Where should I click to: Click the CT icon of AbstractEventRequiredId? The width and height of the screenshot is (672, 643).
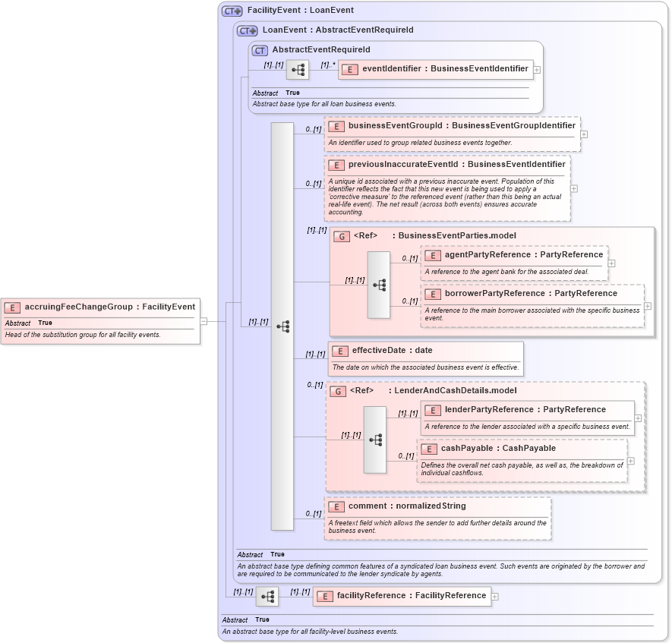259,49
